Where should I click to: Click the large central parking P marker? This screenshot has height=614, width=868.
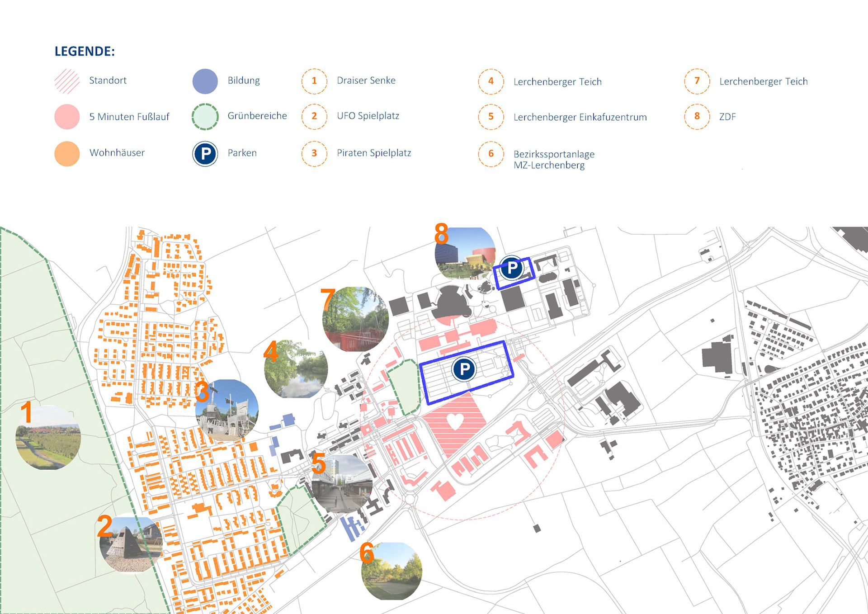click(x=464, y=369)
